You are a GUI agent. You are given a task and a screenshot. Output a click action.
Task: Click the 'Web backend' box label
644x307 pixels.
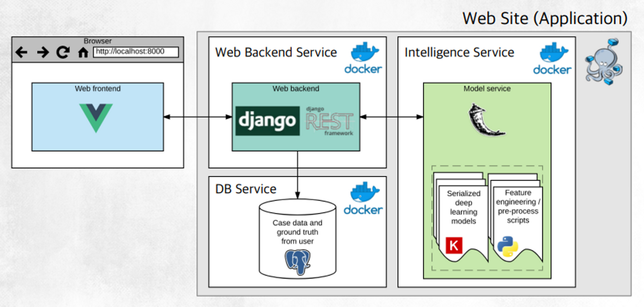coord(296,89)
